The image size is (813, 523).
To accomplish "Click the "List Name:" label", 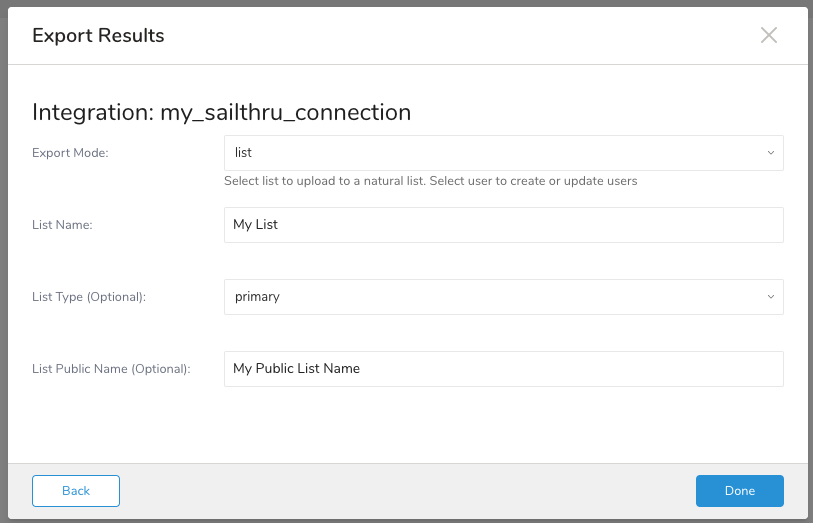I will (62, 225).
